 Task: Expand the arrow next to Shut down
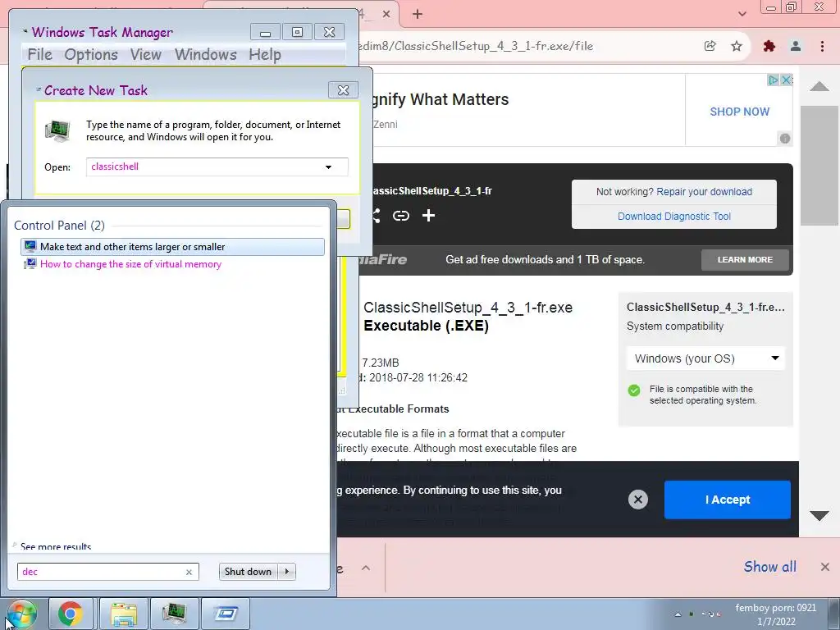click(287, 572)
